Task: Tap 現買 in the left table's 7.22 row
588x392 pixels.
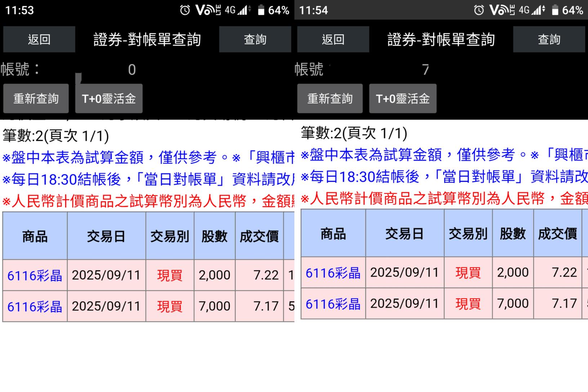Action: (170, 275)
